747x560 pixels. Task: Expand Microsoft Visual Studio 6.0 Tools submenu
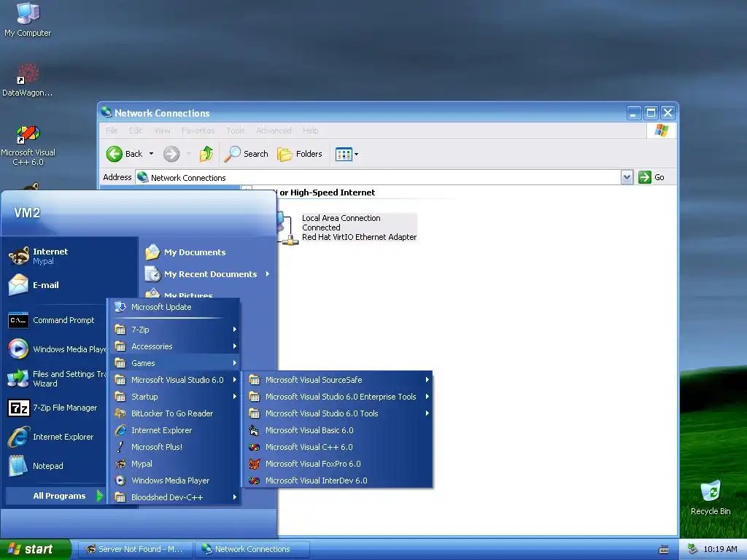coord(338,413)
